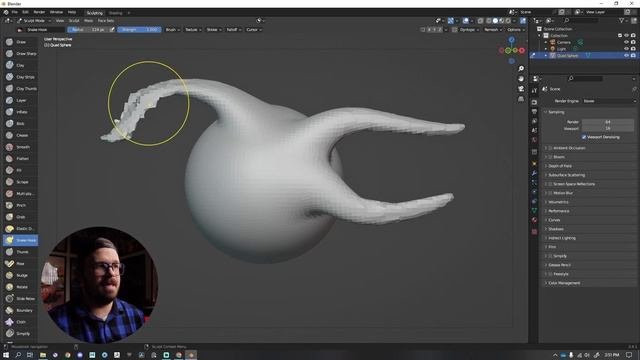
Task: Open the Render menu
Action: coord(39,12)
